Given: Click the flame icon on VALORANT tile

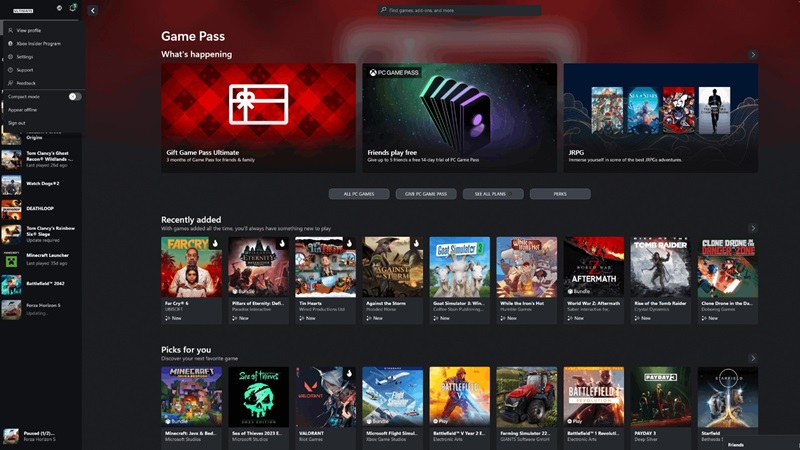Looking at the screenshot, I should pyautogui.click(x=349, y=373).
